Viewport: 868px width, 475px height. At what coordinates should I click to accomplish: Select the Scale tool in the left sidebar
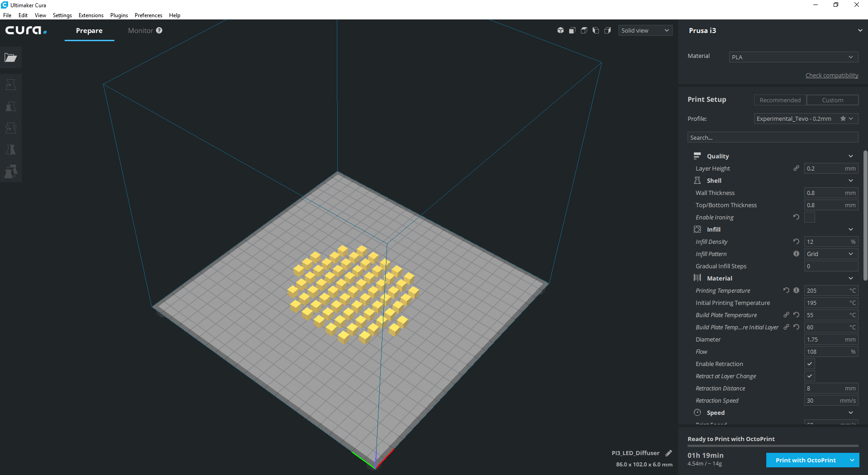[11, 106]
